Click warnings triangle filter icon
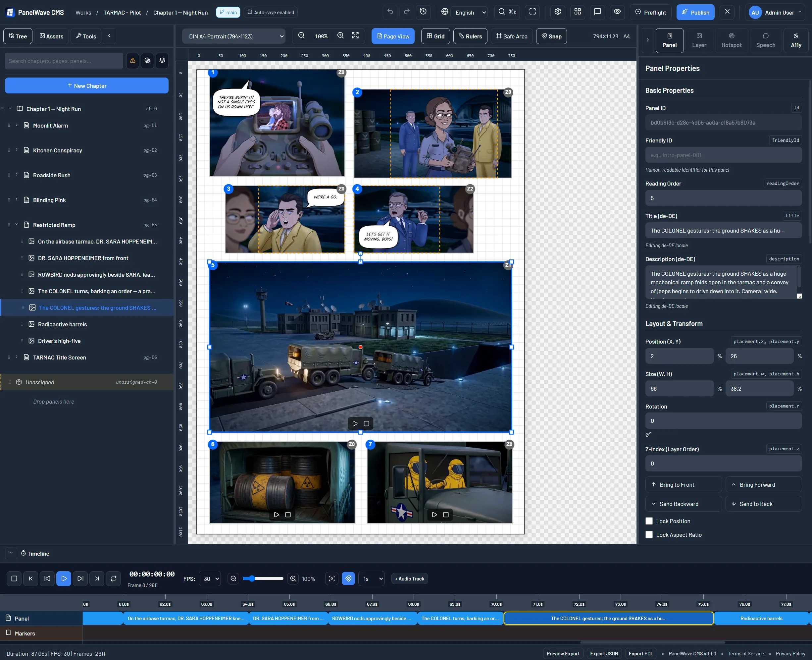Image resolution: width=812 pixels, height=660 pixels. tap(132, 60)
